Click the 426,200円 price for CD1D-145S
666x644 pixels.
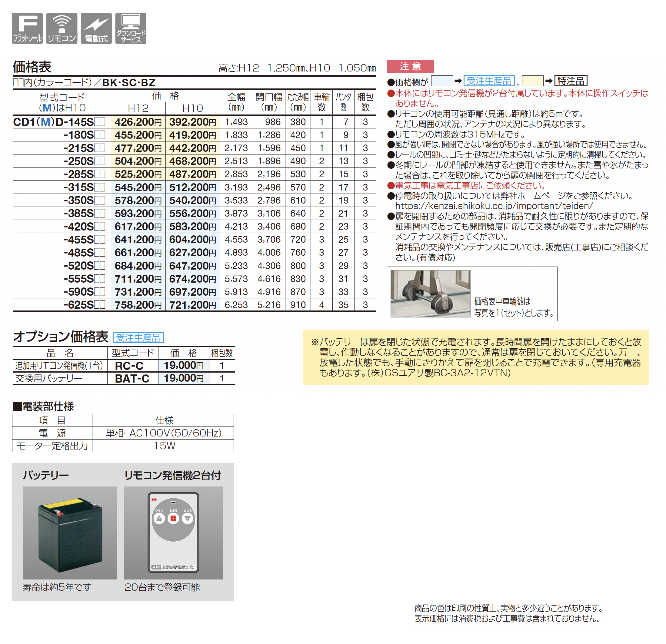[x=138, y=122]
